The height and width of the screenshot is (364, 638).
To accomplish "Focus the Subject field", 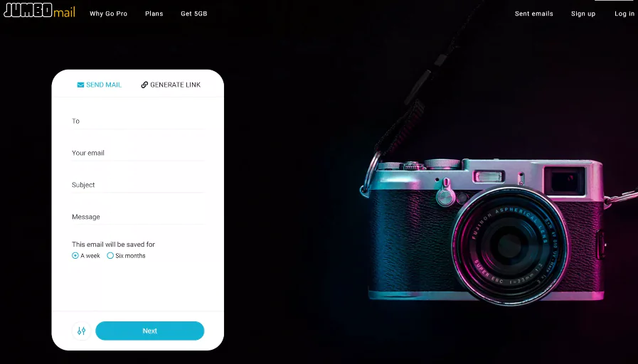I will (138, 185).
